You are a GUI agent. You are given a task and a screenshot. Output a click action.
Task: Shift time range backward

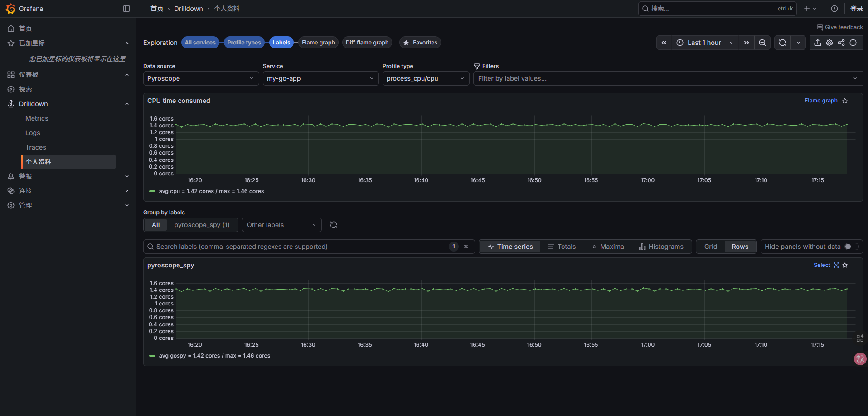tap(664, 43)
